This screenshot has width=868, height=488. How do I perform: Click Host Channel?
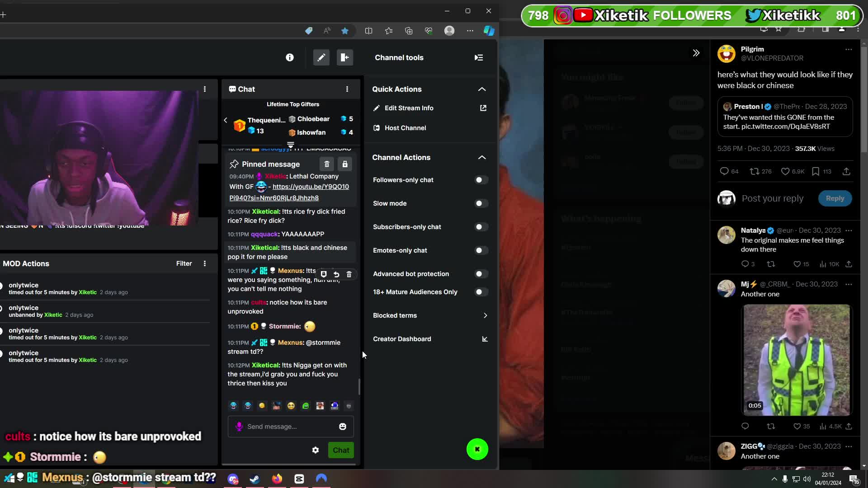pyautogui.click(x=405, y=128)
